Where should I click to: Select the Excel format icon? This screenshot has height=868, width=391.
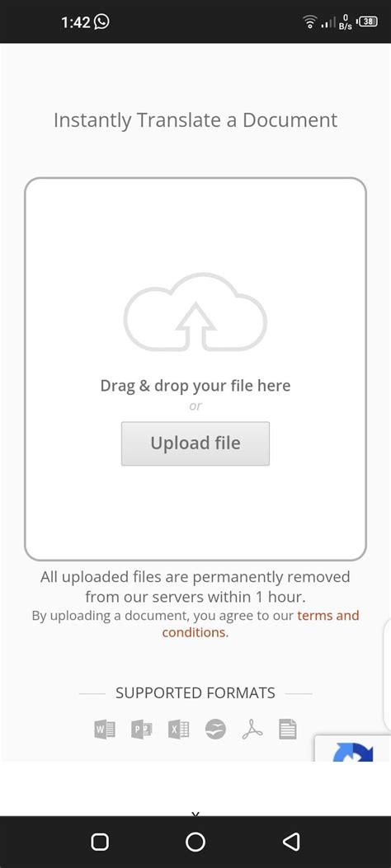[x=178, y=730]
